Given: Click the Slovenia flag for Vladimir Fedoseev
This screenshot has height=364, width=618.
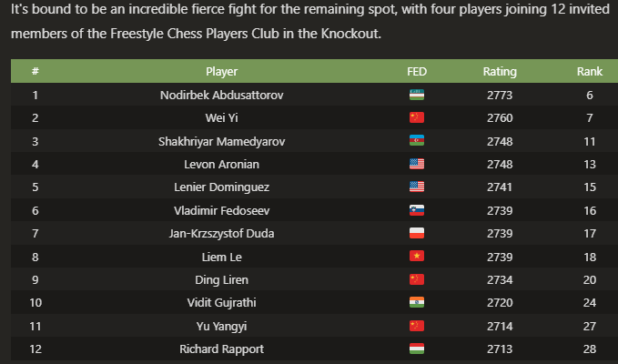Looking at the screenshot, I should tap(417, 210).
